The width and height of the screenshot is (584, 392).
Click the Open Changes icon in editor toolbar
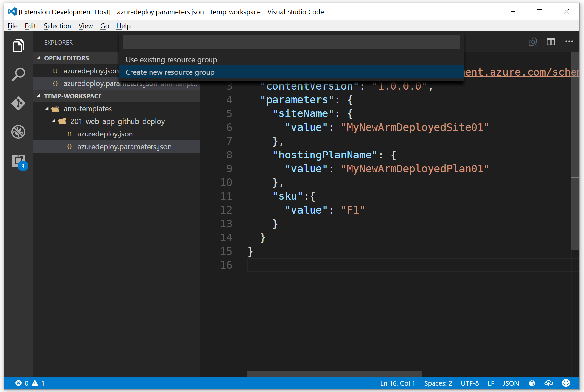pos(533,42)
